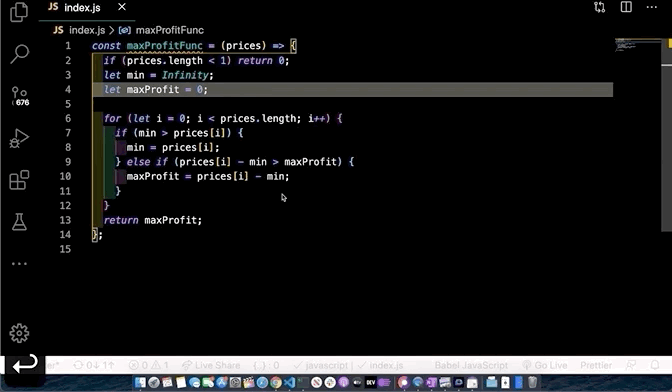Open Google Chrome from the Dock
672x392 pixels.
(276, 383)
